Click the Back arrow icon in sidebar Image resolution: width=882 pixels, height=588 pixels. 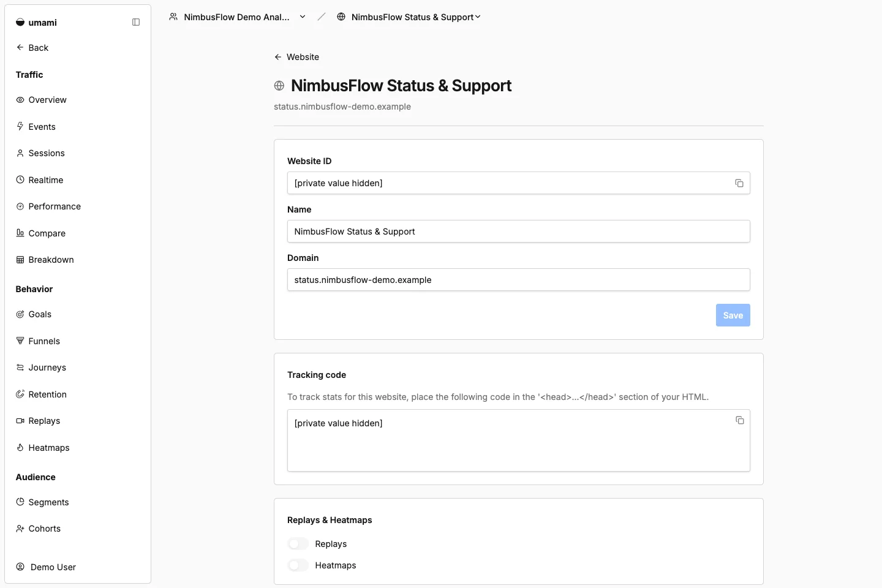(x=20, y=47)
